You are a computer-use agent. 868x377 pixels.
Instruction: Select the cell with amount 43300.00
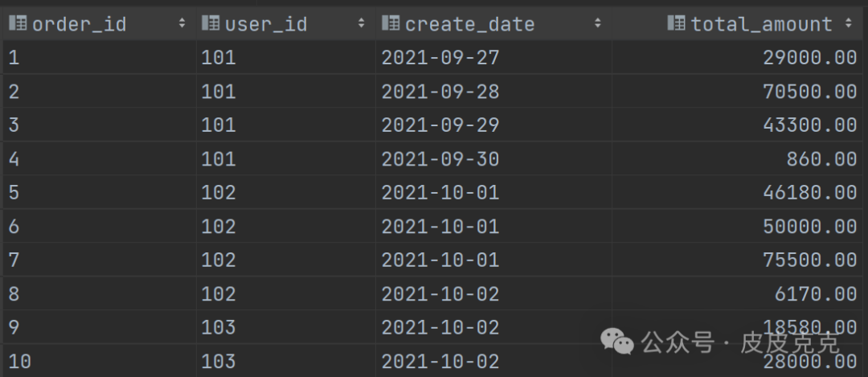pos(809,125)
